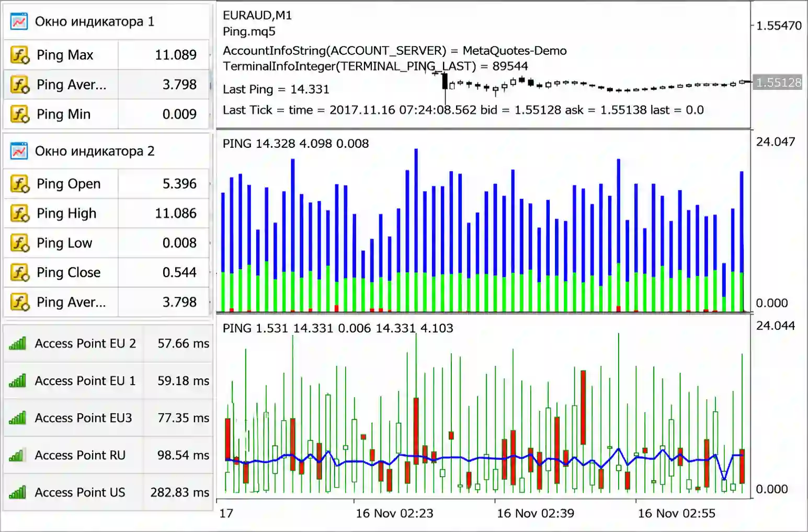Click the Indicator window 2 chart icon
808x532 pixels.
(19, 151)
